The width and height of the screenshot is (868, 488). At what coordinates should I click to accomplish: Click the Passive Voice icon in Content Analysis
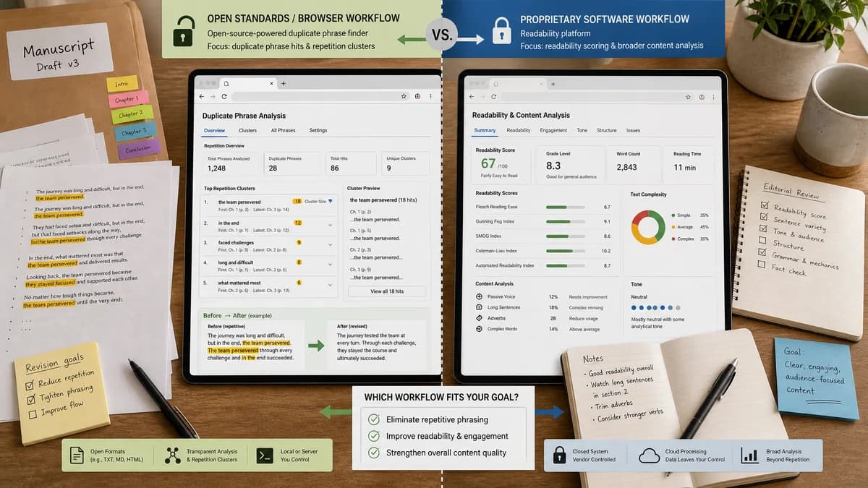[x=480, y=297]
